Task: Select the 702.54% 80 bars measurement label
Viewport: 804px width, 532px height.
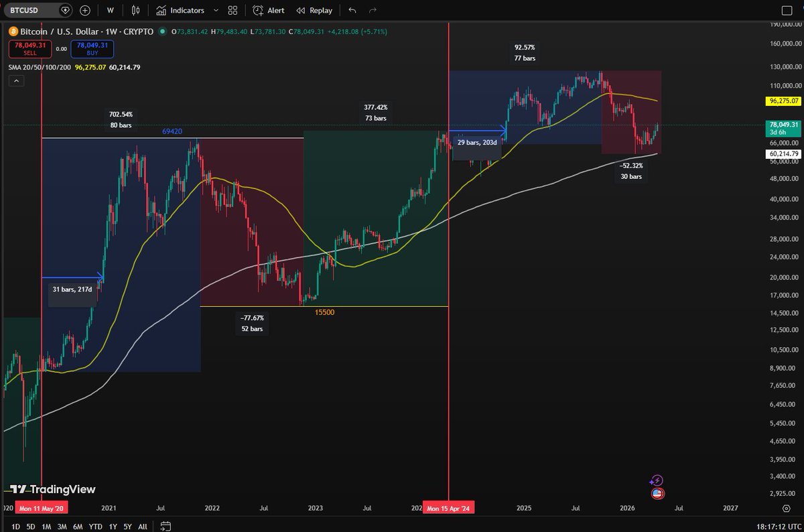Action: (121, 120)
